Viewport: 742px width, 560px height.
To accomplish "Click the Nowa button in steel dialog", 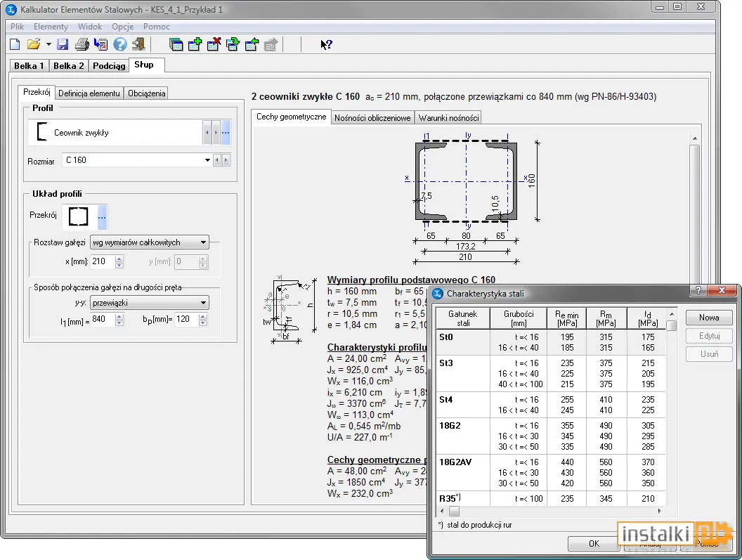I will (709, 318).
